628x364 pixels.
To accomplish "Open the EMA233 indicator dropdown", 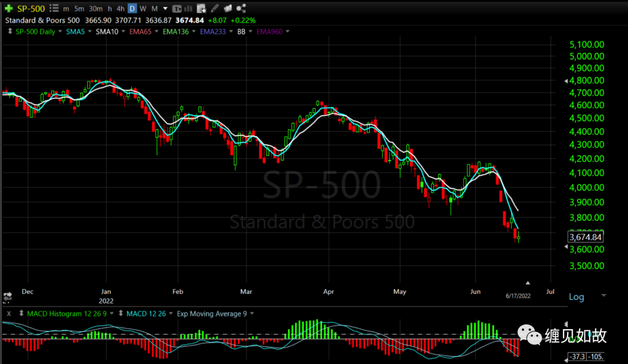I will click(x=231, y=31).
